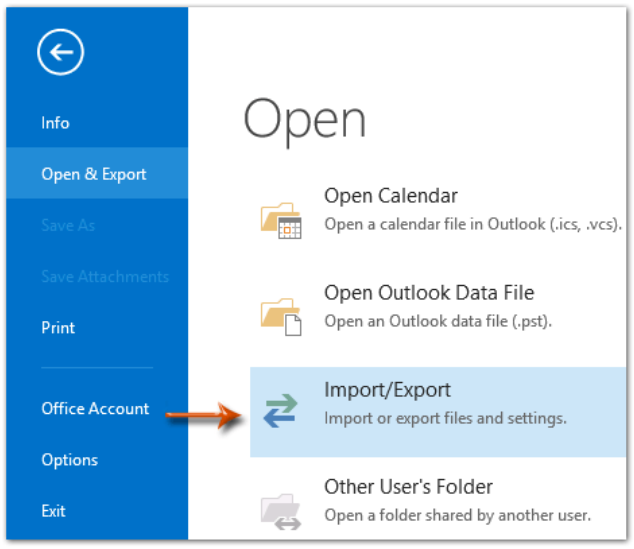Click 'Open an Outlook data file (.pst).' text
The height and width of the screenshot is (549, 634).
click(438, 321)
